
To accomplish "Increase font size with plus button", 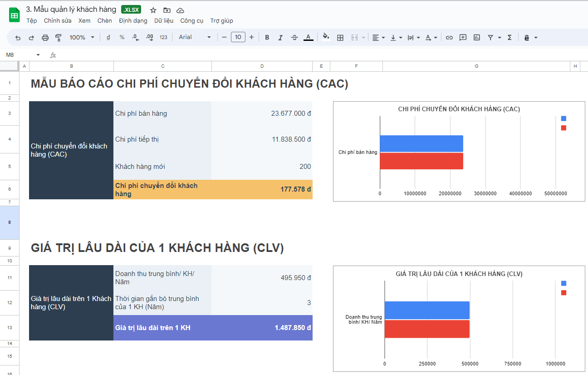I will 252,37.
